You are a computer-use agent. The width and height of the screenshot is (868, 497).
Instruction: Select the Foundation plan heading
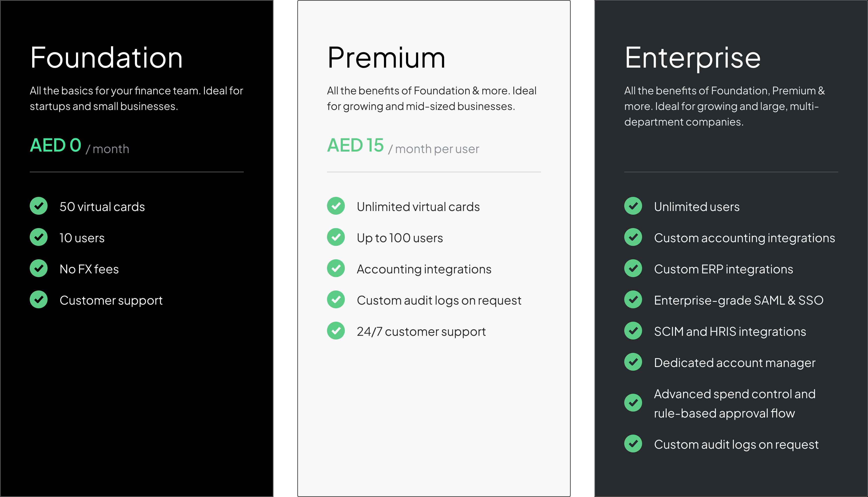106,57
